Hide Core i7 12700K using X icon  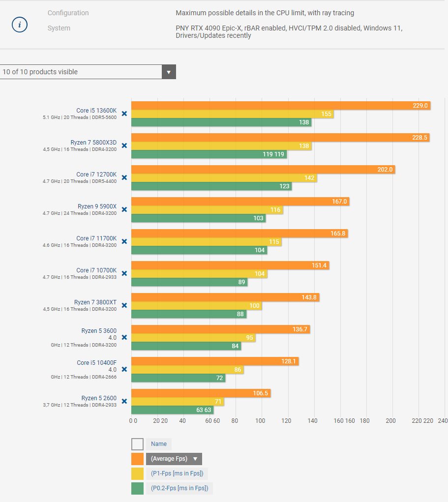[124, 177]
